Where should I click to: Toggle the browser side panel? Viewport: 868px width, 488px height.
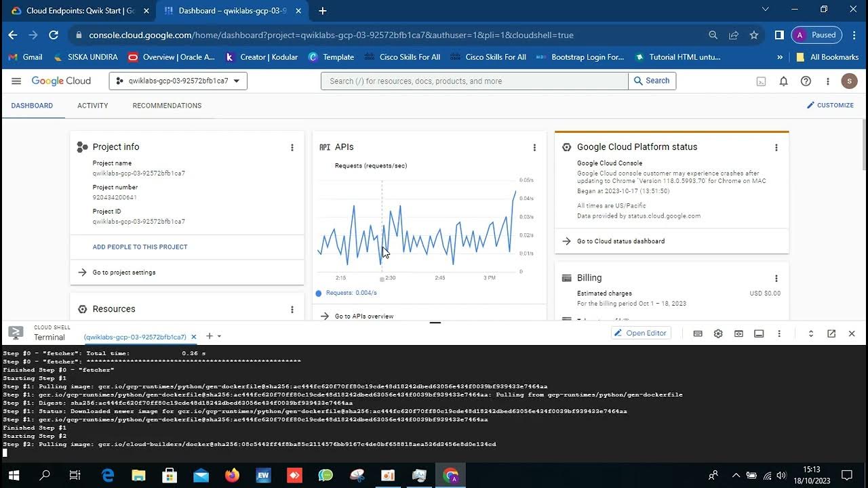tap(779, 35)
